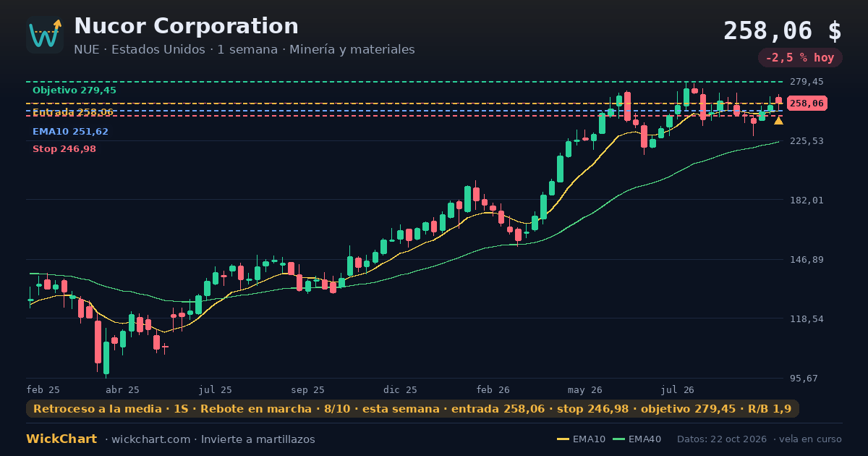This screenshot has height=456, width=868.
Task: Open the wickchart.com footer link
Action: [x=150, y=439]
